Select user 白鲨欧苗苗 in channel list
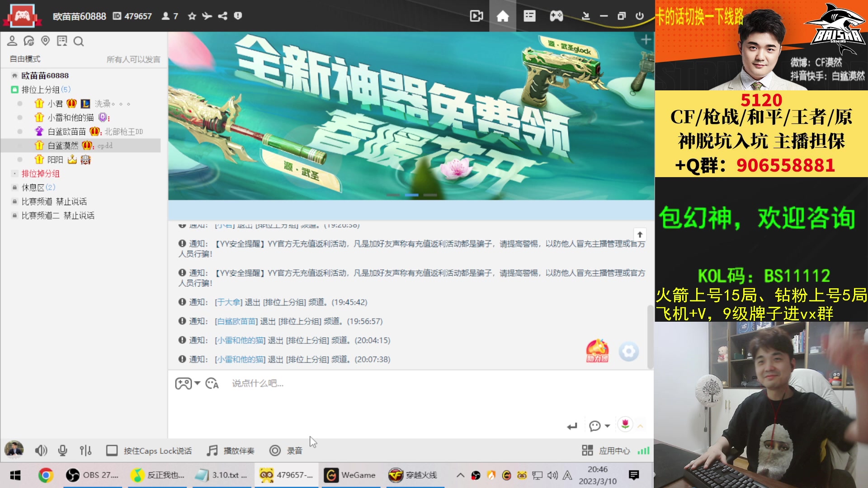 coord(66,131)
